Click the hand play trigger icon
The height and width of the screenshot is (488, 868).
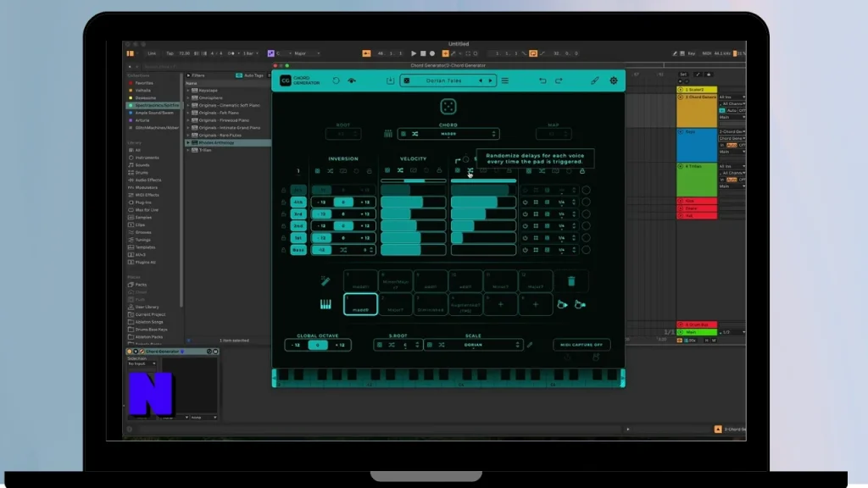(x=563, y=304)
